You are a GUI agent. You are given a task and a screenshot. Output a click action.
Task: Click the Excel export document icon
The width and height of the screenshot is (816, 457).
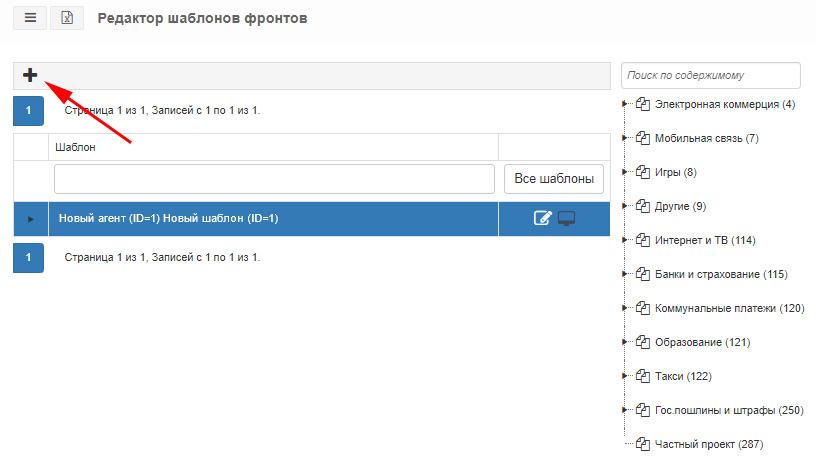[x=67, y=18]
